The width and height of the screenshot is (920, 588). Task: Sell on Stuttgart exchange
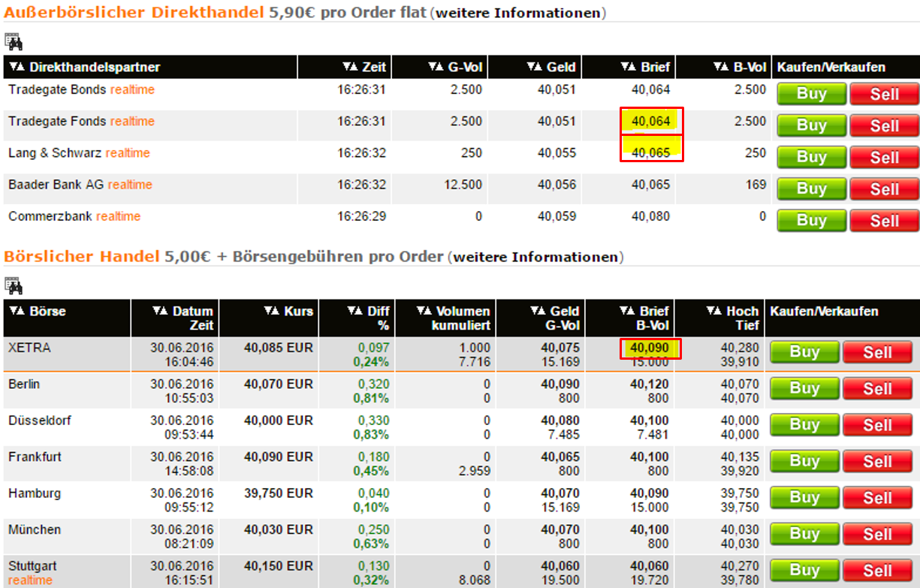[x=877, y=570]
